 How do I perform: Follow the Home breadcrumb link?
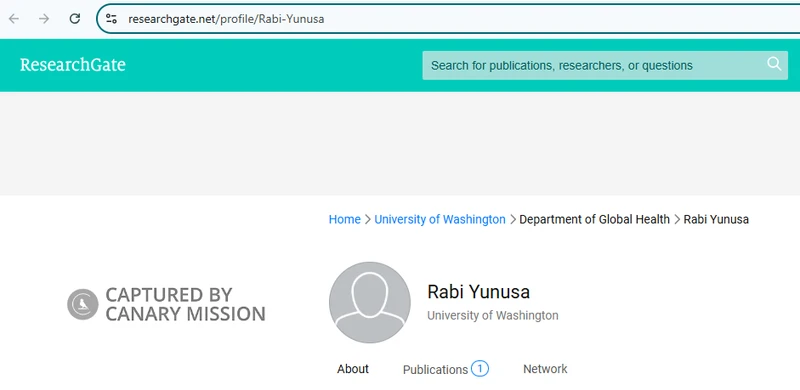pyautogui.click(x=344, y=220)
